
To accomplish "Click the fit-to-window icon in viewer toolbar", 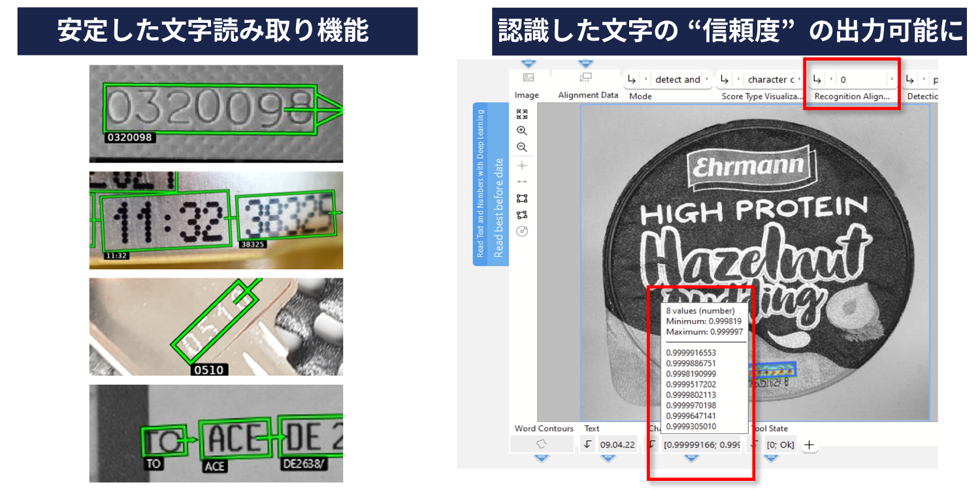I will pos(521,114).
